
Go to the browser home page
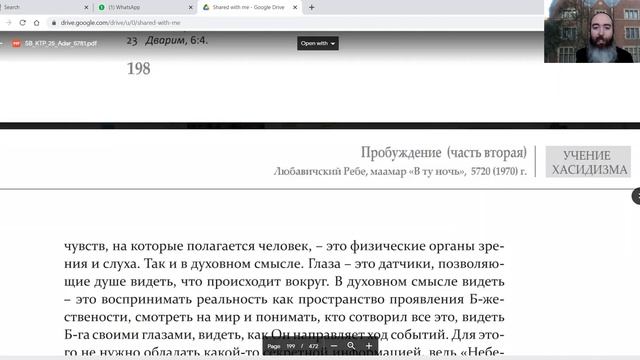[37, 23]
